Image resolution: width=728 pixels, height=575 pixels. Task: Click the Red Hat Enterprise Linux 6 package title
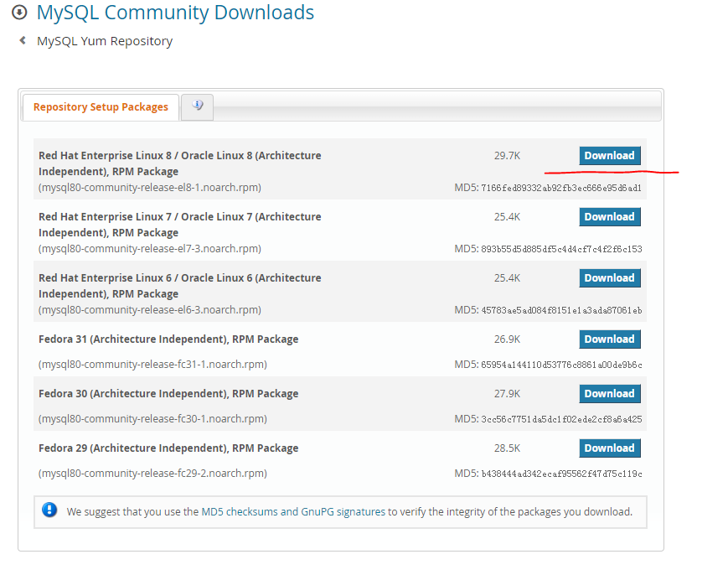[x=179, y=286]
